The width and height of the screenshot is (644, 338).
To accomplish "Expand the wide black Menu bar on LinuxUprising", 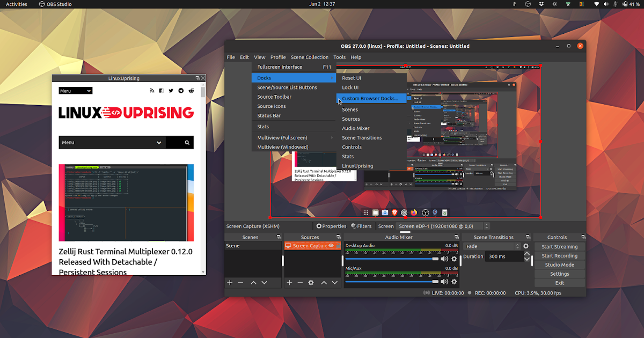I will 112,143.
